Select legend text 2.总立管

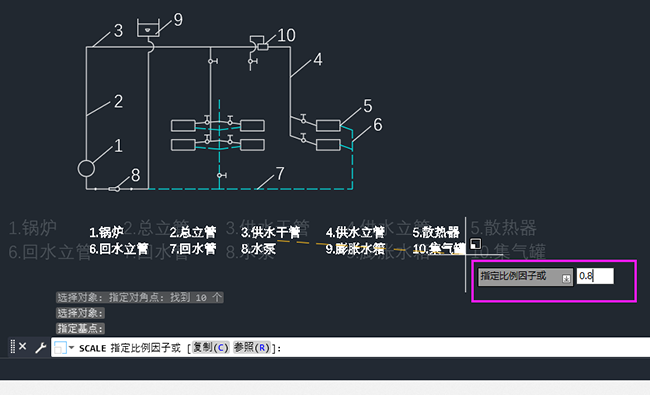(x=193, y=232)
